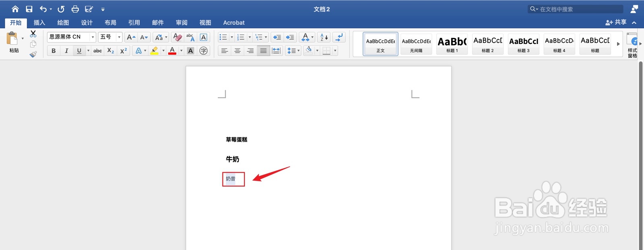Viewport: 644px width, 250px height.
Task: Apply numbered list
Action: (x=241, y=37)
